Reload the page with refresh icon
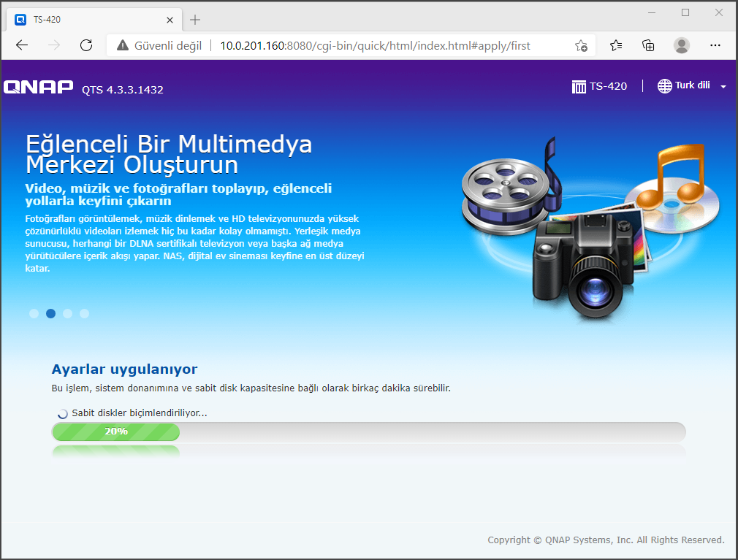This screenshot has width=738, height=560. [x=86, y=45]
